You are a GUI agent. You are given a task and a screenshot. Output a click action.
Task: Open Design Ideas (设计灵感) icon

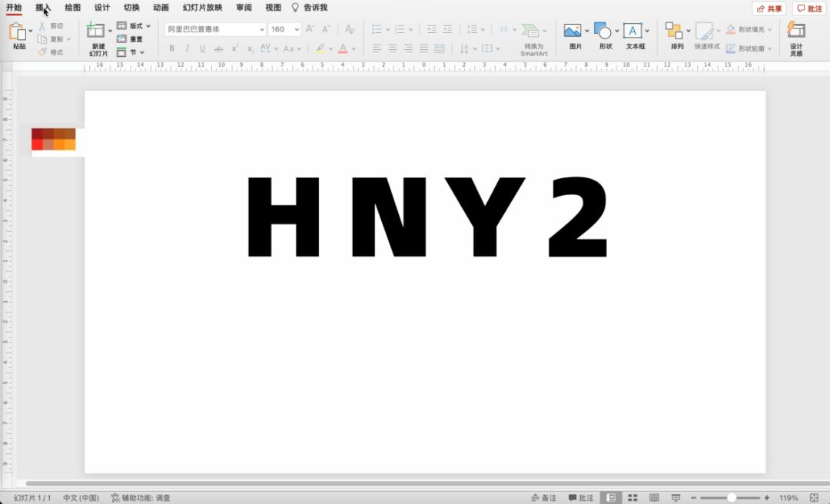pyautogui.click(x=796, y=31)
